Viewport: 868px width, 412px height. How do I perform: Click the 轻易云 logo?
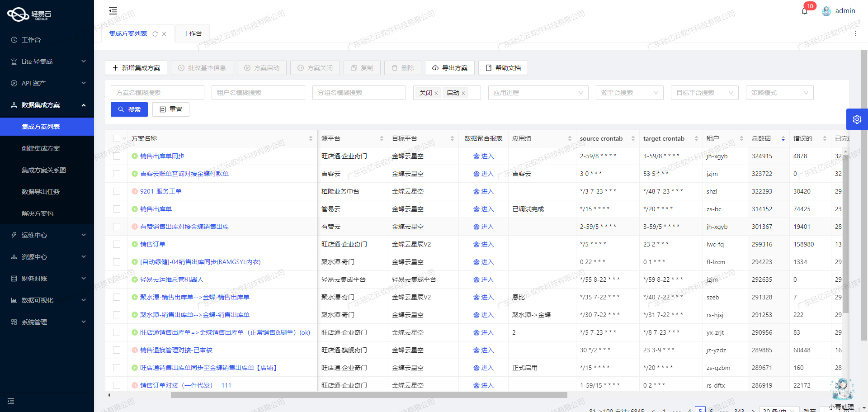[30, 14]
